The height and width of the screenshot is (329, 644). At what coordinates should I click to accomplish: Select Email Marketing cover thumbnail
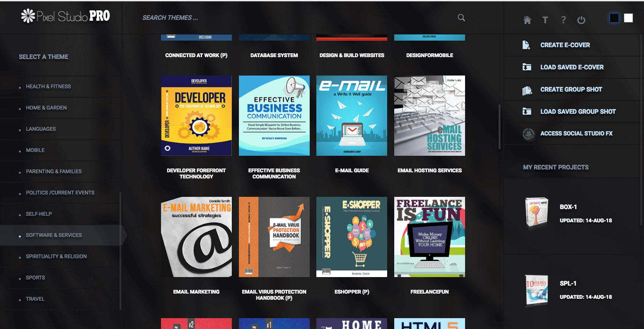pos(196,237)
